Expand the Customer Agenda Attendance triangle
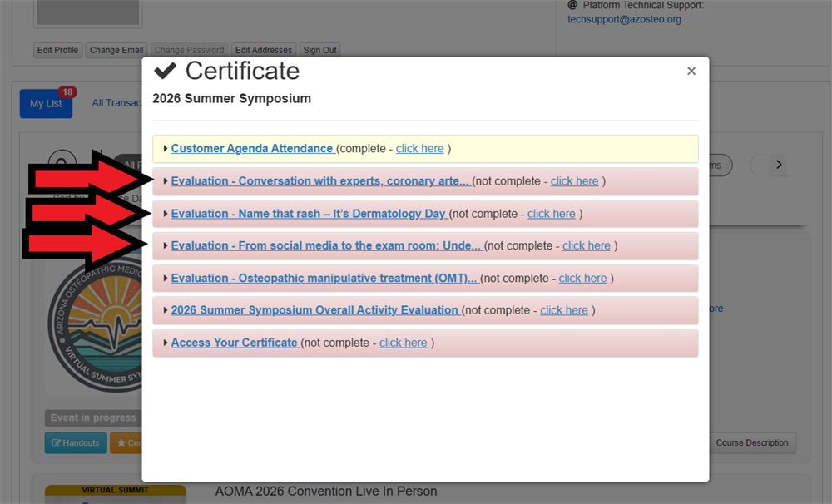Image resolution: width=832 pixels, height=504 pixels. (166, 149)
